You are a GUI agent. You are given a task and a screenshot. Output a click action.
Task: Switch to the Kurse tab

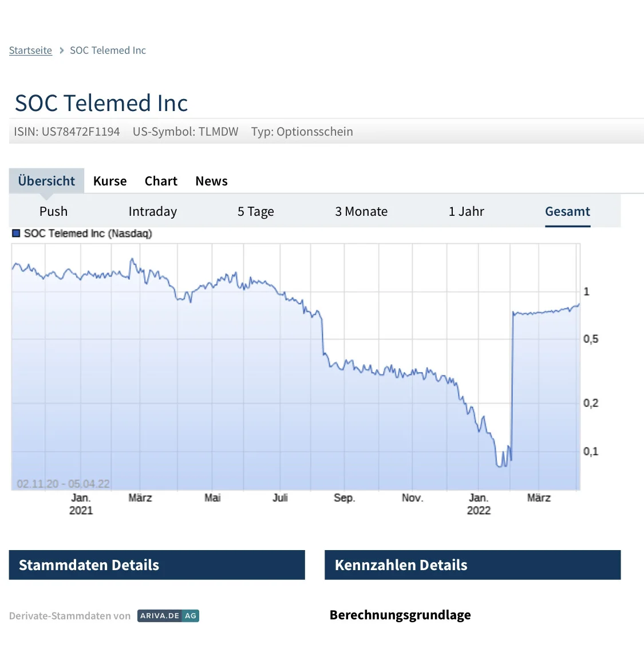pos(110,181)
